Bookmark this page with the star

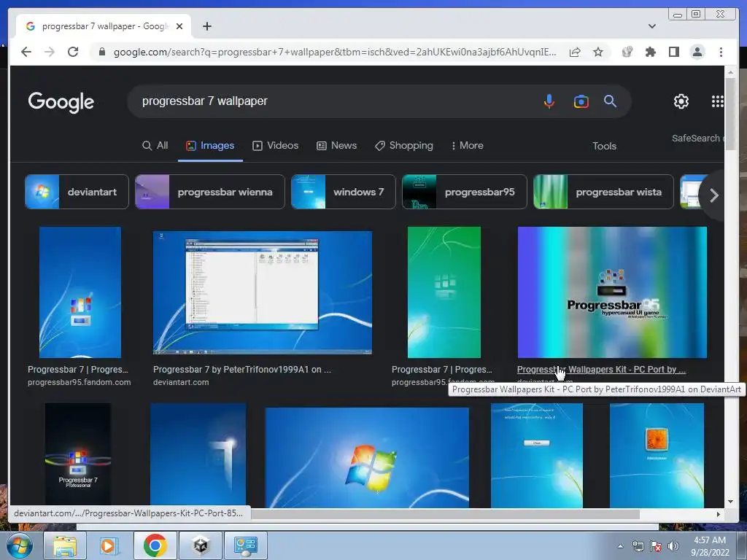(x=598, y=52)
